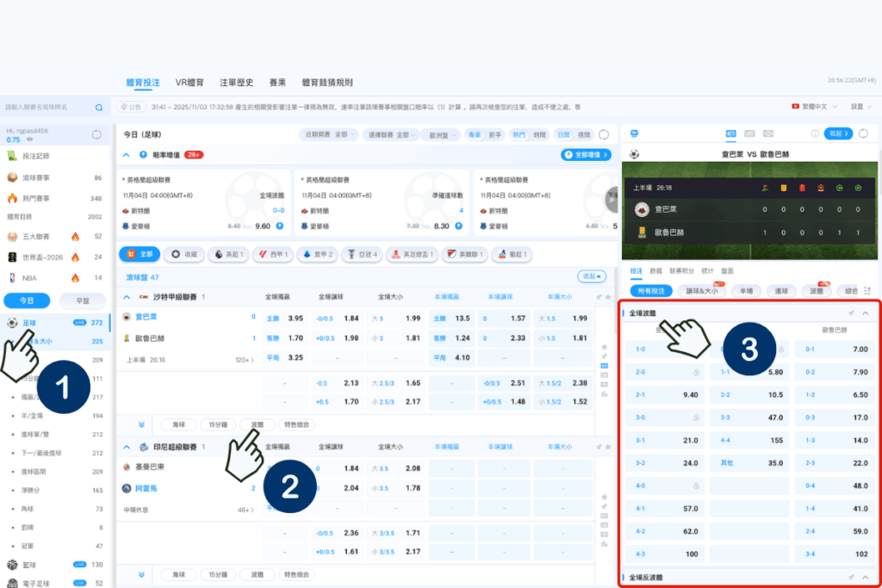Open the 注單歷史 tab
The image size is (882, 588).
coord(236,83)
